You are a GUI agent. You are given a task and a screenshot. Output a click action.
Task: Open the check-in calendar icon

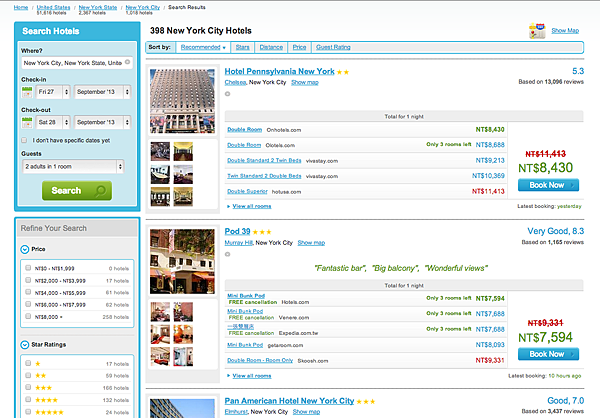tap(27, 92)
